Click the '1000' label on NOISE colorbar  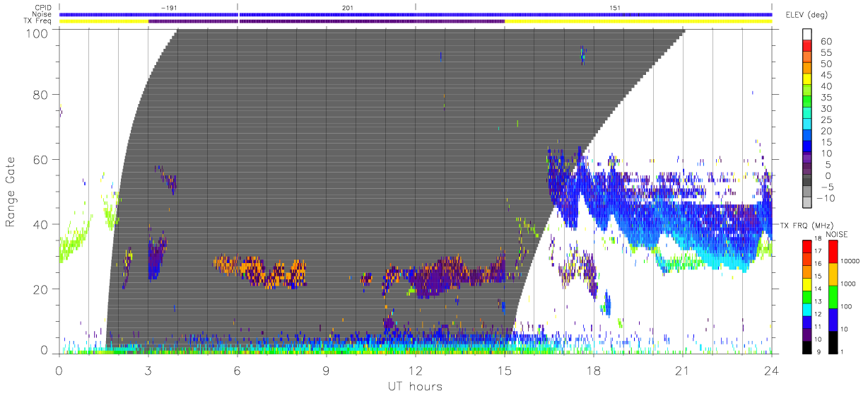(x=848, y=284)
